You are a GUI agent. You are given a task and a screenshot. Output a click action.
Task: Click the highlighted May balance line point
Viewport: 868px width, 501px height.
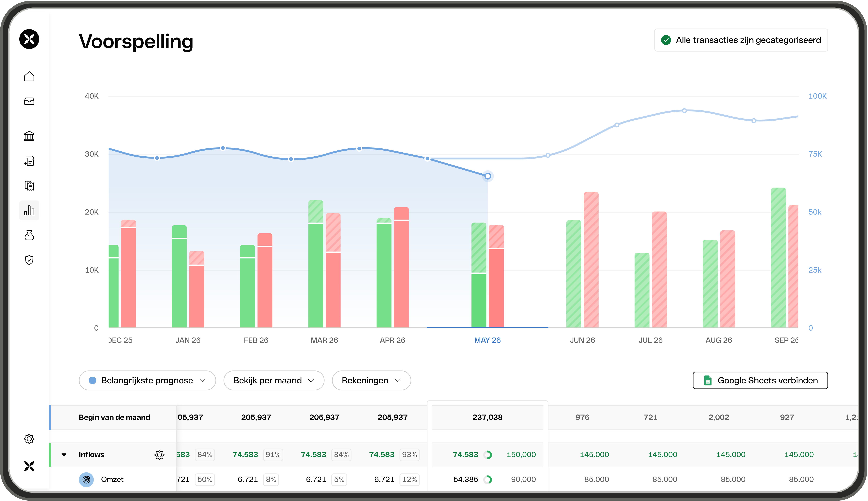(488, 176)
